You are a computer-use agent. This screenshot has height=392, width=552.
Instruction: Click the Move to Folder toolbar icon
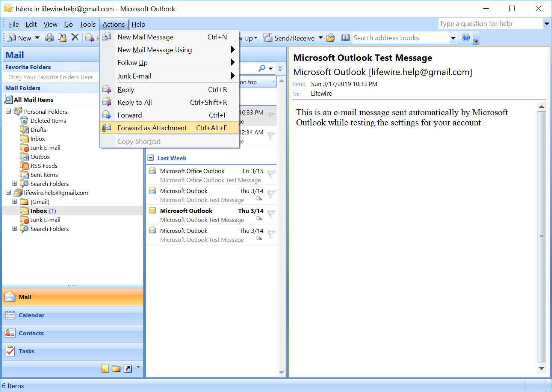pyautogui.click(x=62, y=38)
